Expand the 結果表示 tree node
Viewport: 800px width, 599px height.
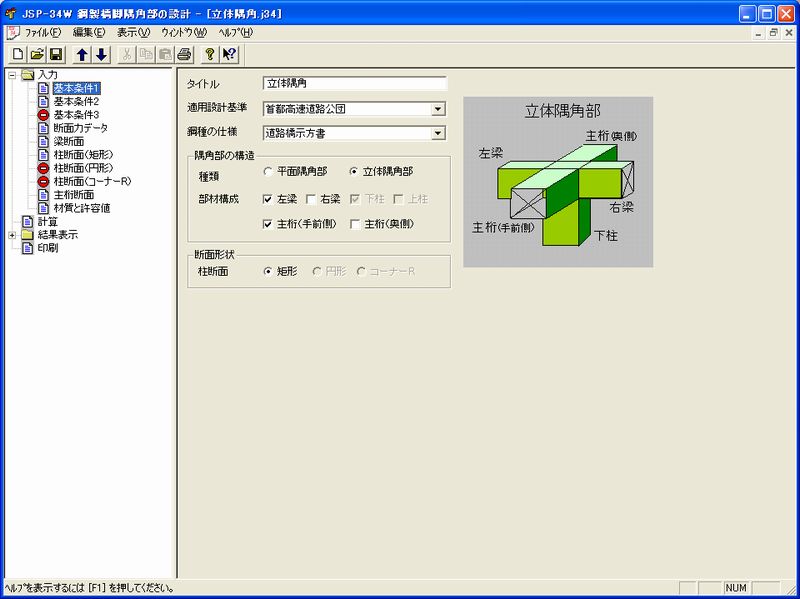[13, 234]
